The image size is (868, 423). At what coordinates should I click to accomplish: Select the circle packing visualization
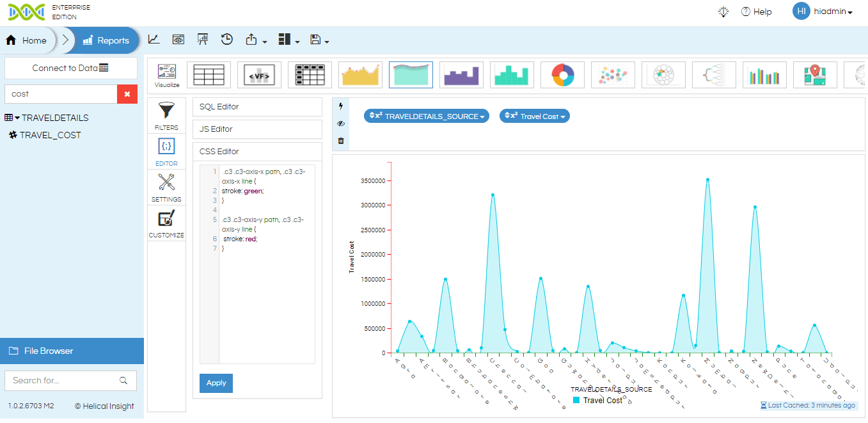pyautogui.click(x=663, y=75)
